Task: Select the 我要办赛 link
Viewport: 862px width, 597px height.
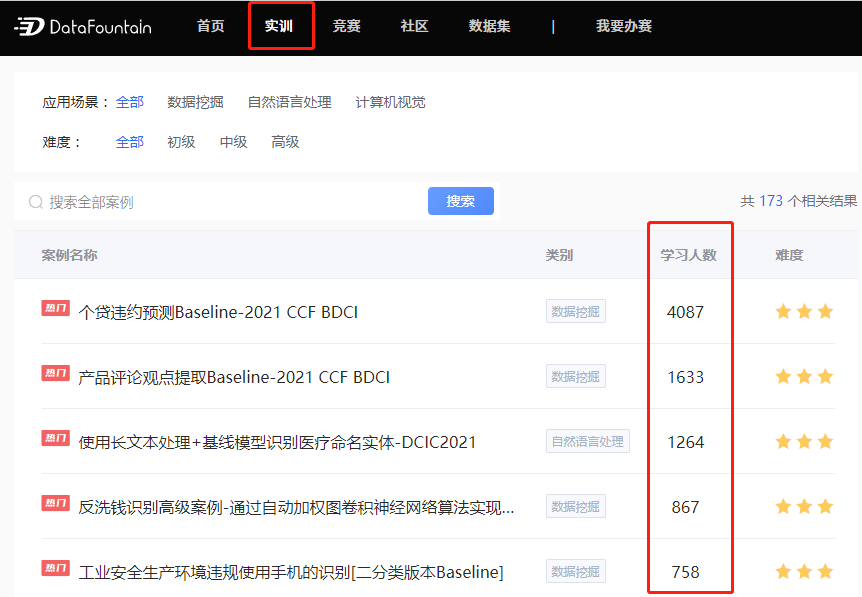Action: [624, 26]
